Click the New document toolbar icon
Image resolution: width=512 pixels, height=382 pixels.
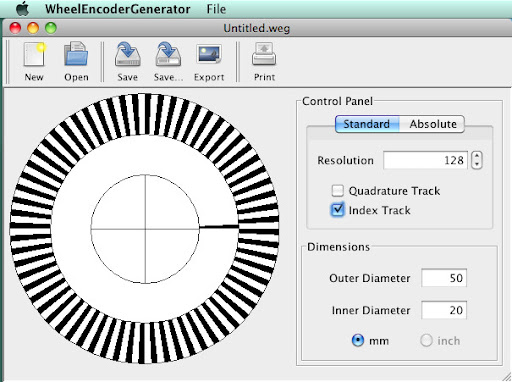click(34, 55)
